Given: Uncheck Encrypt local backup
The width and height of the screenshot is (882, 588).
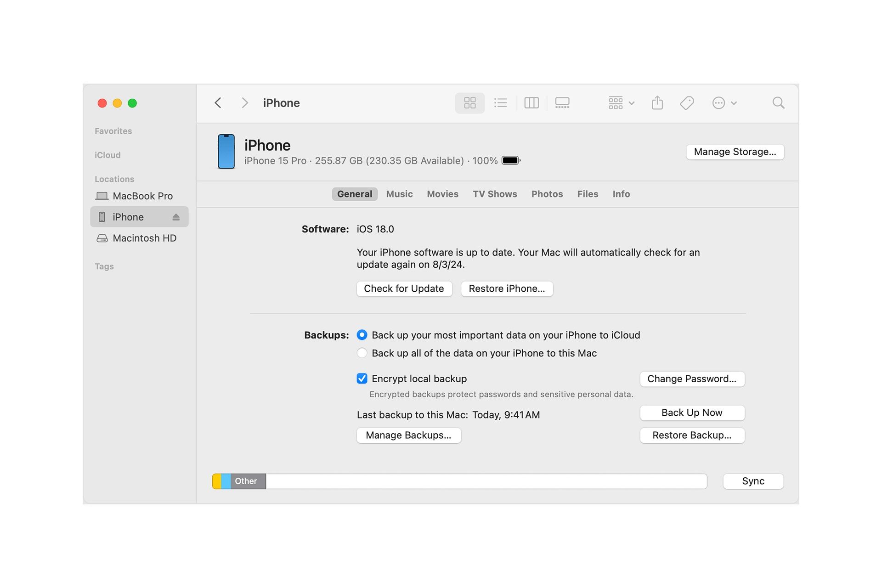Looking at the screenshot, I should coord(362,379).
